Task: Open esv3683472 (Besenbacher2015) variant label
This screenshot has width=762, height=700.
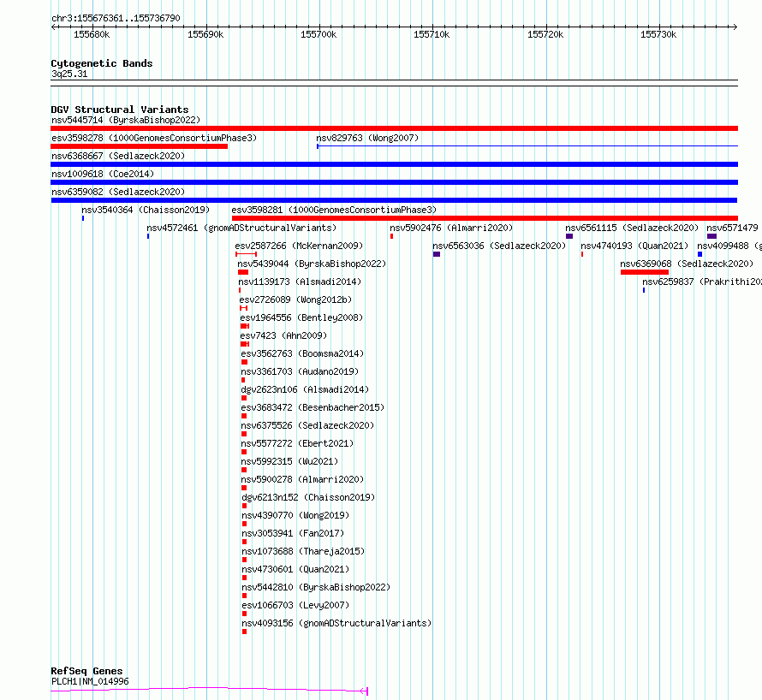Action: (x=313, y=407)
